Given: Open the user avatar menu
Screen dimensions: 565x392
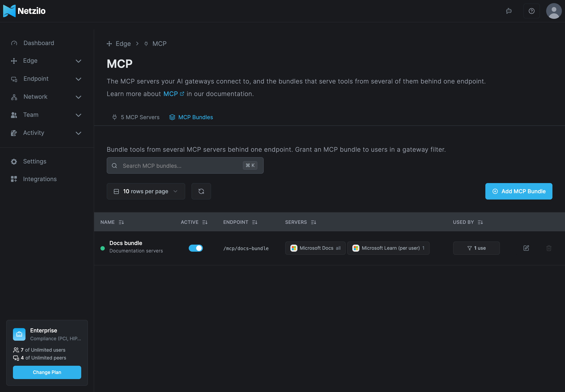Looking at the screenshot, I should click(x=554, y=11).
